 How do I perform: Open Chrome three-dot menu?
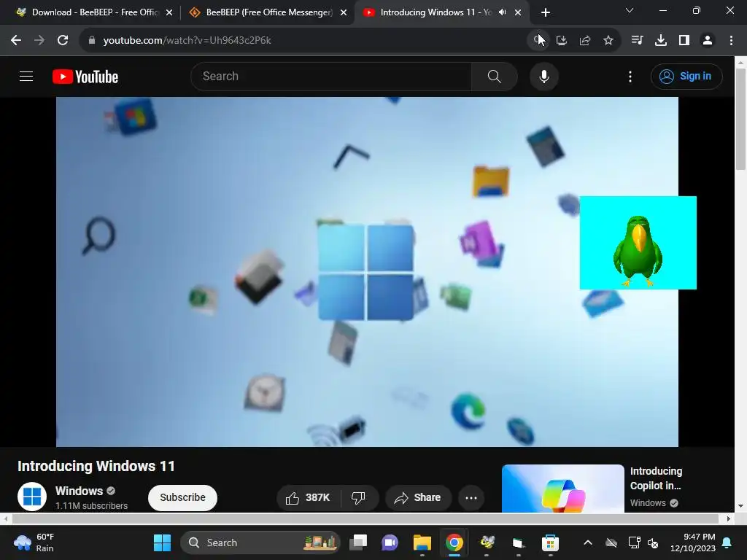tap(731, 41)
